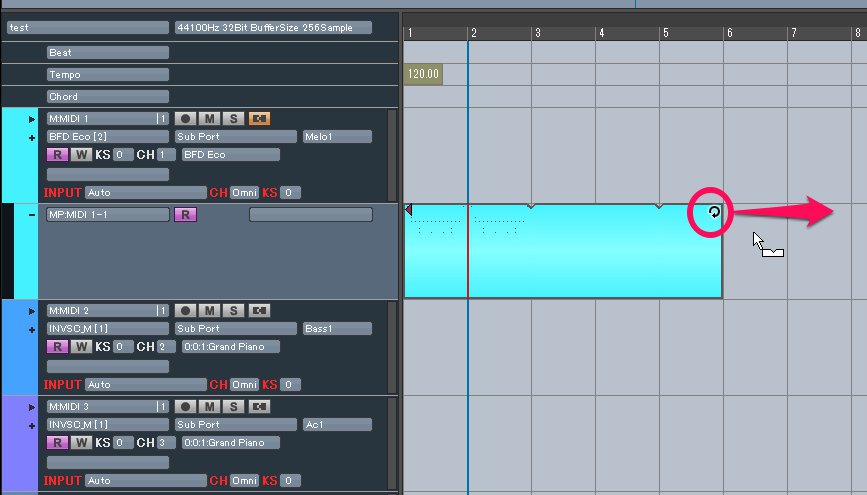Click the M:MIDI 1 track vertical scrollbar

392,155
